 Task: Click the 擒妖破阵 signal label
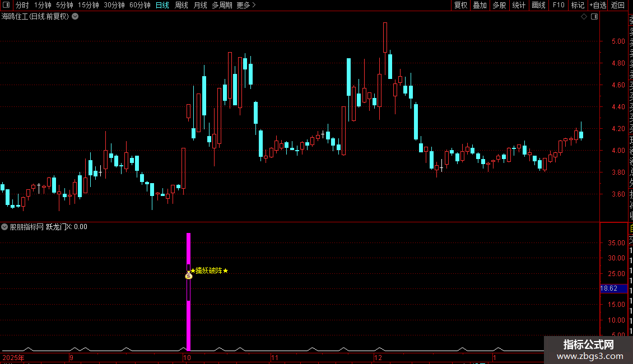[x=209, y=271]
